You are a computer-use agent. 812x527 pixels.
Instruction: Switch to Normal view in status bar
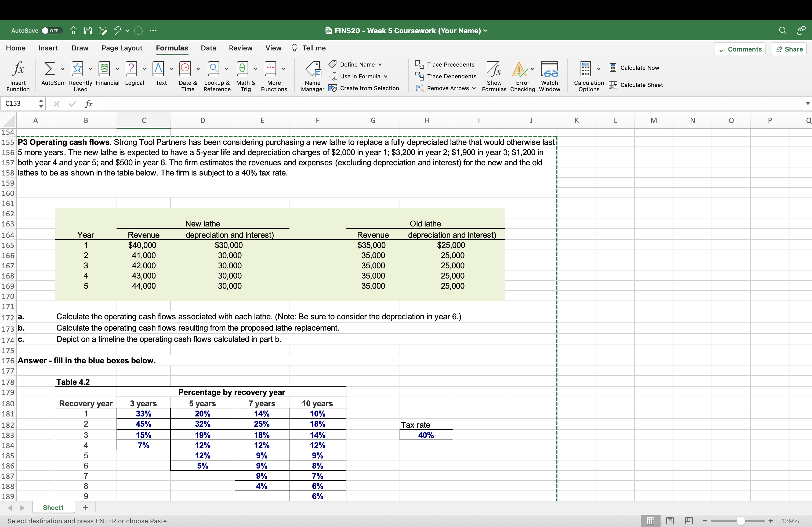[x=650, y=521]
